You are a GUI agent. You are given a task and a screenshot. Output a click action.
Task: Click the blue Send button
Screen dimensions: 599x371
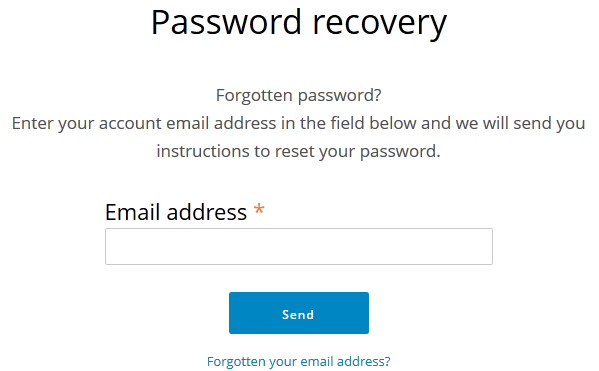pyautogui.click(x=299, y=313)
